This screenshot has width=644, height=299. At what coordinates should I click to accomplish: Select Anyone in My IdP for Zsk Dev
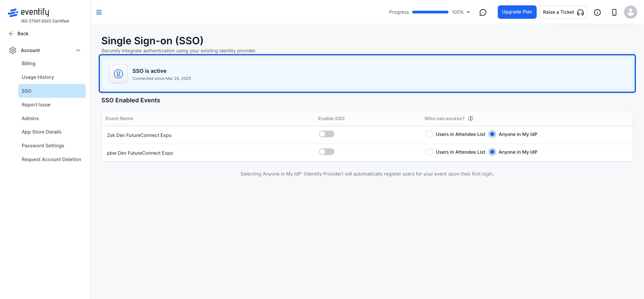coord(492,134)
